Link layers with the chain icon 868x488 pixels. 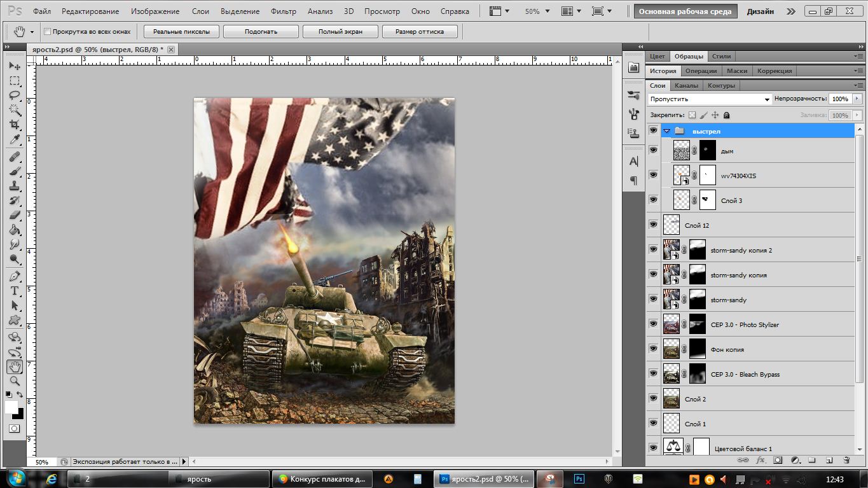click(x=742, y=459)
